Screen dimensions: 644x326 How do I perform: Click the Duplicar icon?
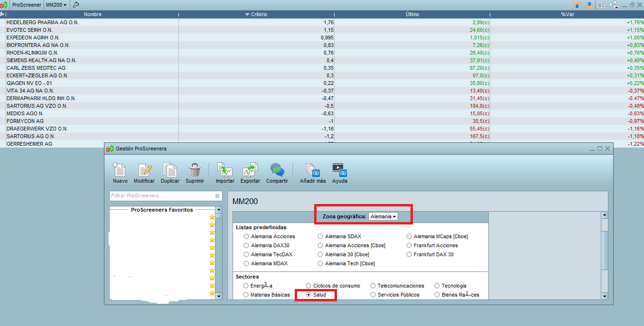(x=169, y=170)
